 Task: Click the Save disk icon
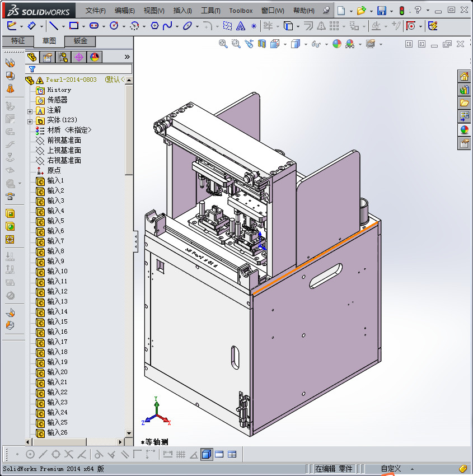[x=382, y=11]
